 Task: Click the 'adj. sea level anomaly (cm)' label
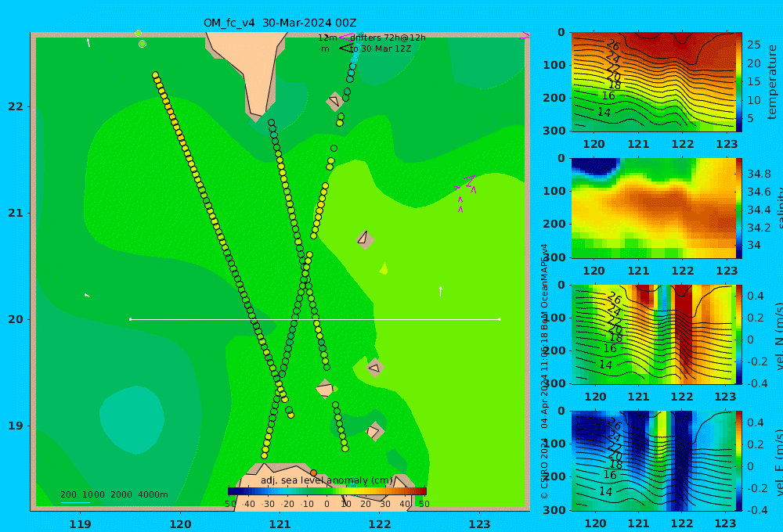point(327,480)
